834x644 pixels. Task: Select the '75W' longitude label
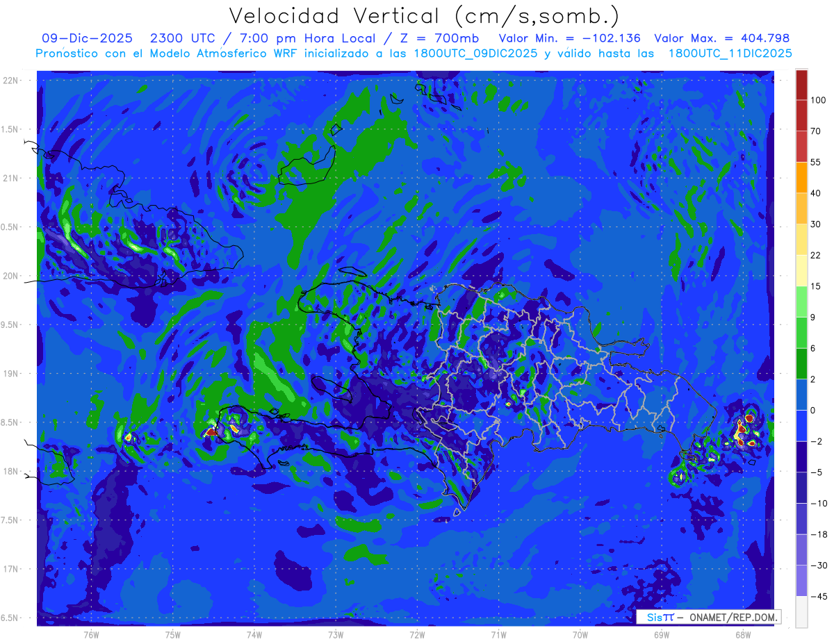173,635
